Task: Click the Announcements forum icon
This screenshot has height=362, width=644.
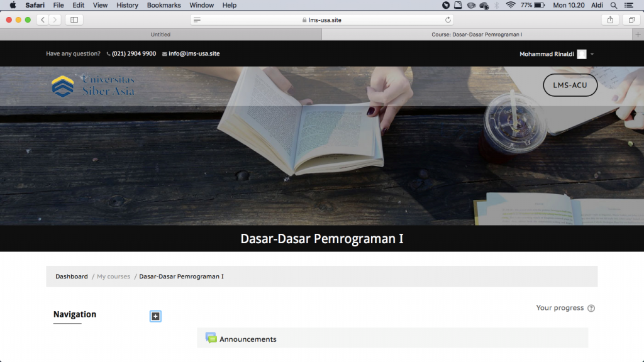Action: pos(211,338)
